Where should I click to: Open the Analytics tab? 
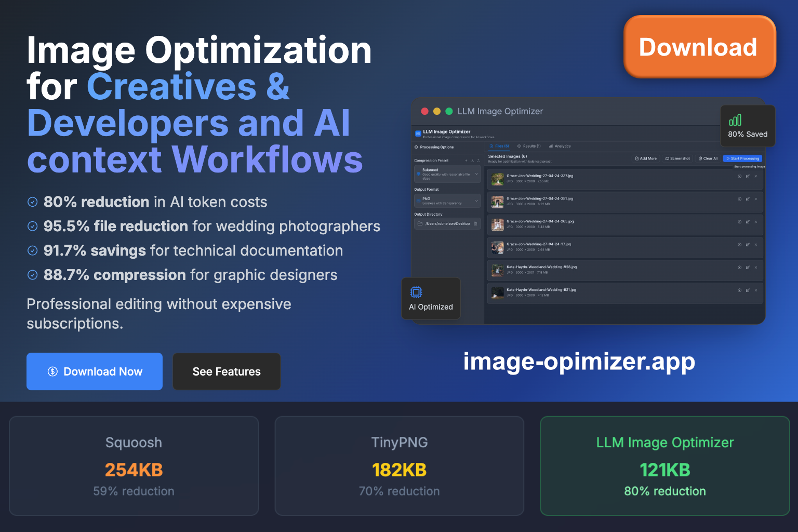tap(560, 147)
